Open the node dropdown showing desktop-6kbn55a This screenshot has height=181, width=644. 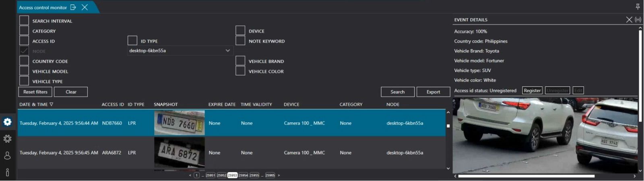click(180, 51)
